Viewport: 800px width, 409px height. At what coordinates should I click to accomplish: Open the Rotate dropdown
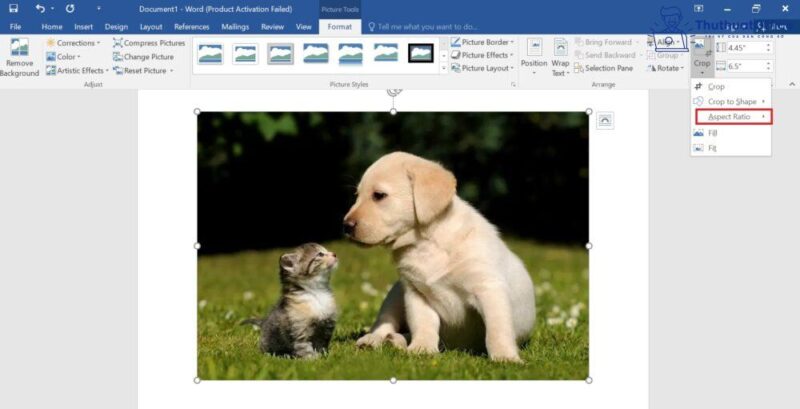pos(664,68)
